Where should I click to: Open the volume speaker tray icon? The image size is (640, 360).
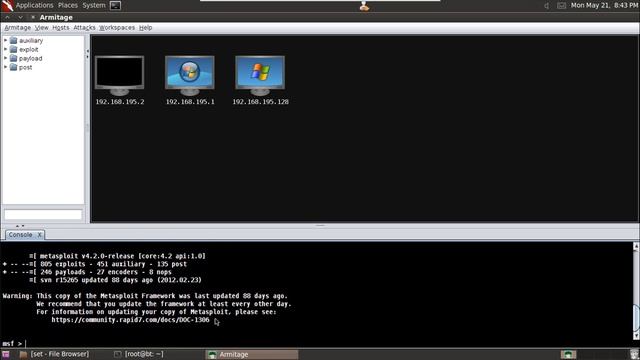pyautogui.click(x=547, y=5)
